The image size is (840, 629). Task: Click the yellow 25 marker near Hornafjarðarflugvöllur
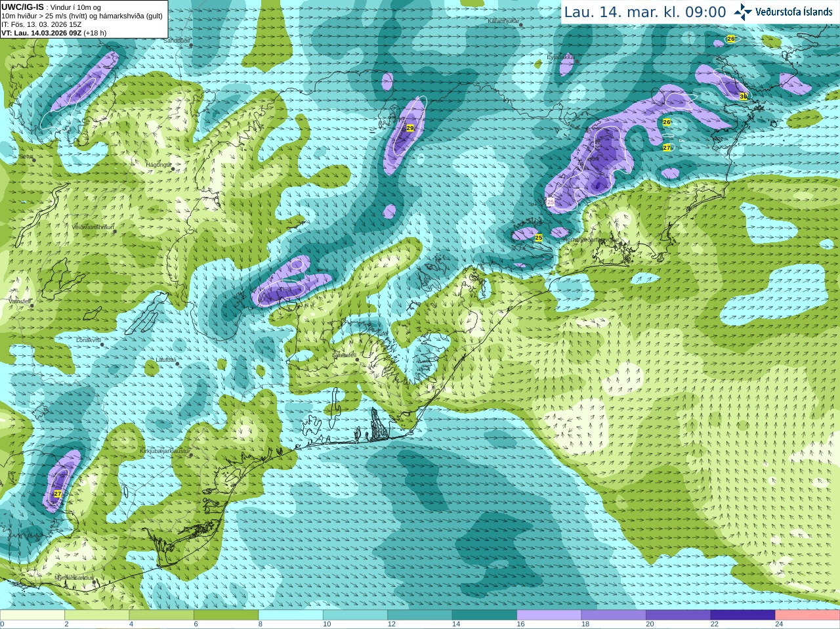(x=539, y=238)
